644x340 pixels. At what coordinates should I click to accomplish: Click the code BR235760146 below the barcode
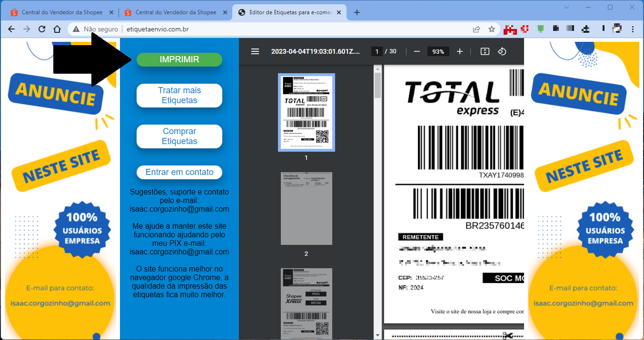(x=495, y=225)
